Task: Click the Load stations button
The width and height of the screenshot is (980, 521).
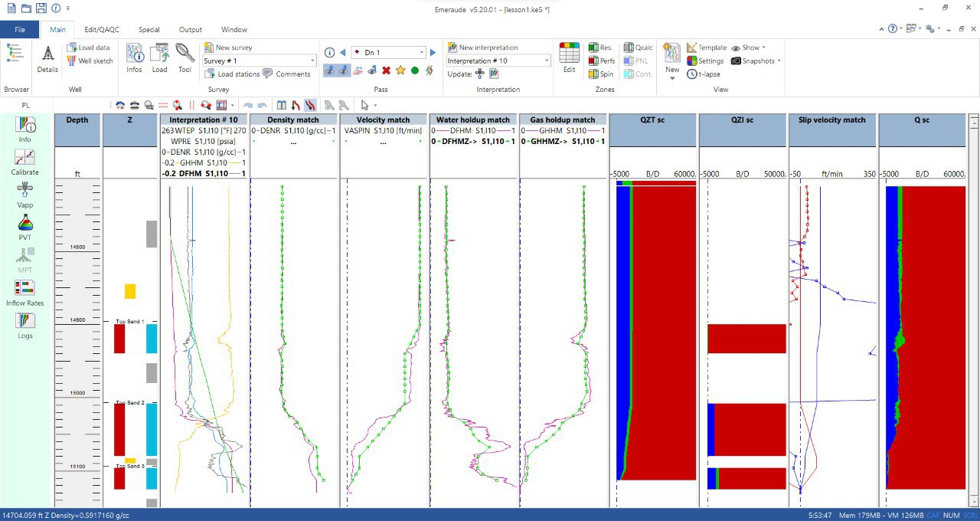Action: point(232,74)
